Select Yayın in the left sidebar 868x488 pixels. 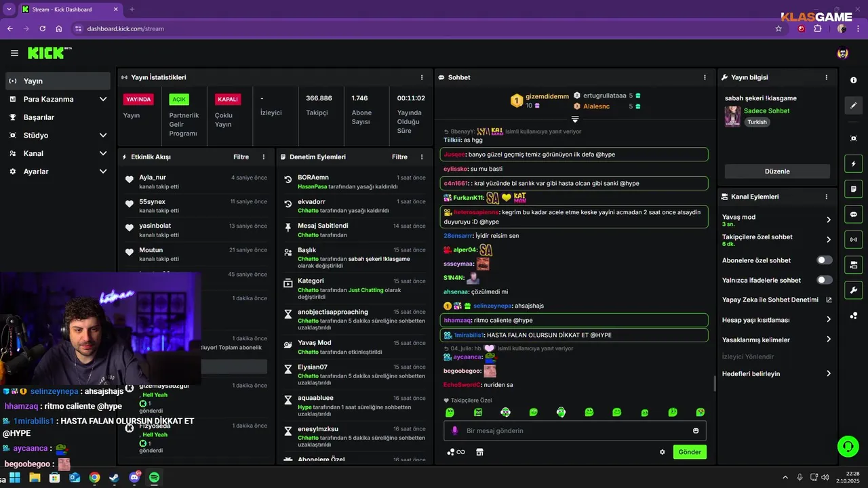[58, 81]
